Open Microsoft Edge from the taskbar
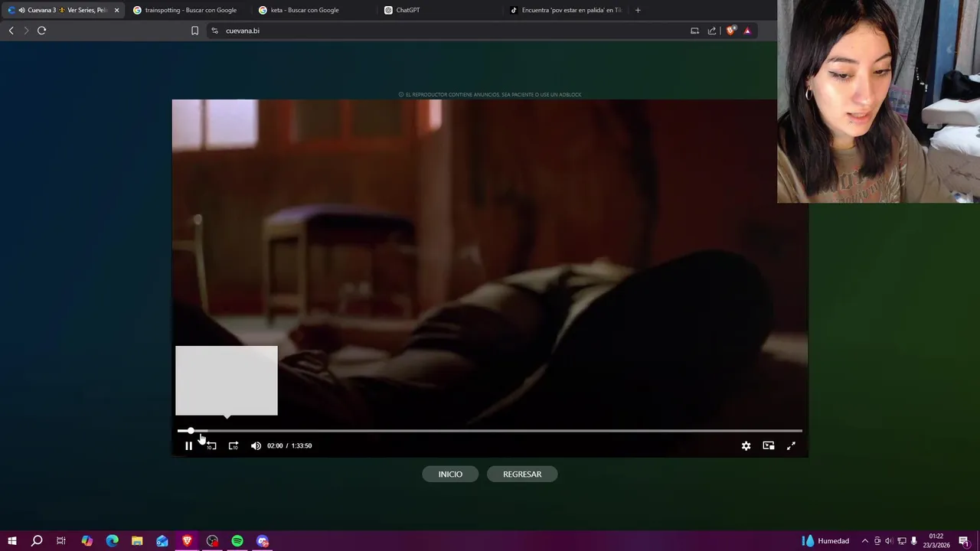Viewport: 980px width, 551px height. (x=112, y=541)
